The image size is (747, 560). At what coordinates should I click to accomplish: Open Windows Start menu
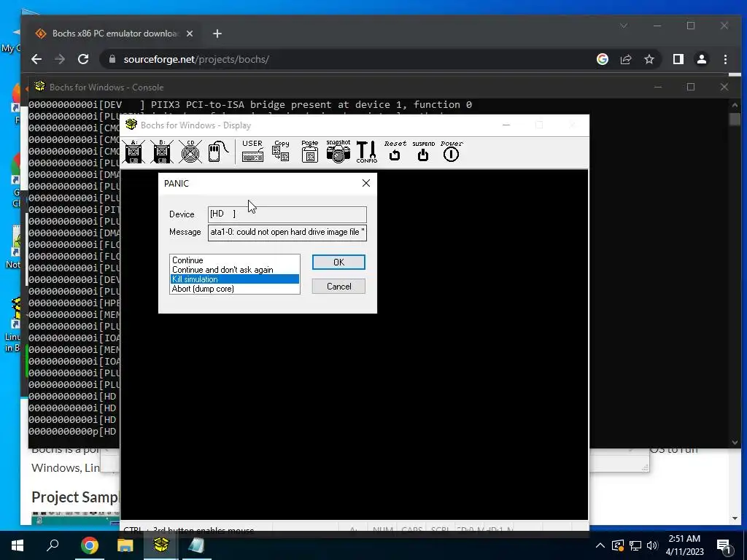18,545
